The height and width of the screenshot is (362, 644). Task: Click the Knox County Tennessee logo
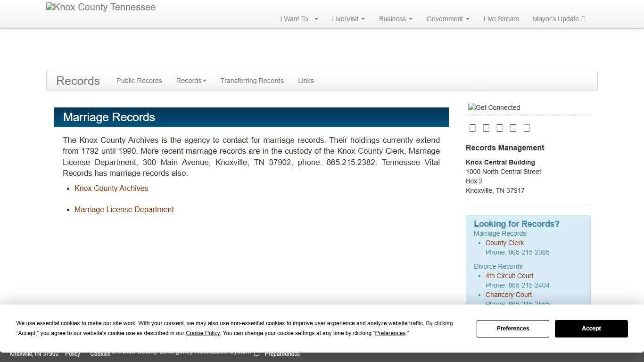coord(100,7)
